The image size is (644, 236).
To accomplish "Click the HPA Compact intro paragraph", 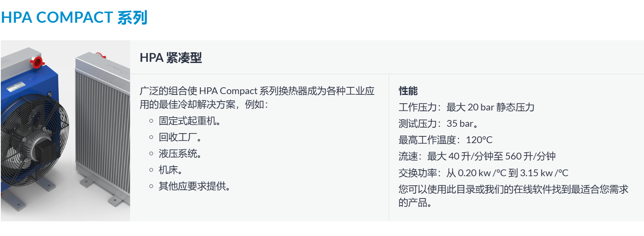I will [x=257, y=98].
